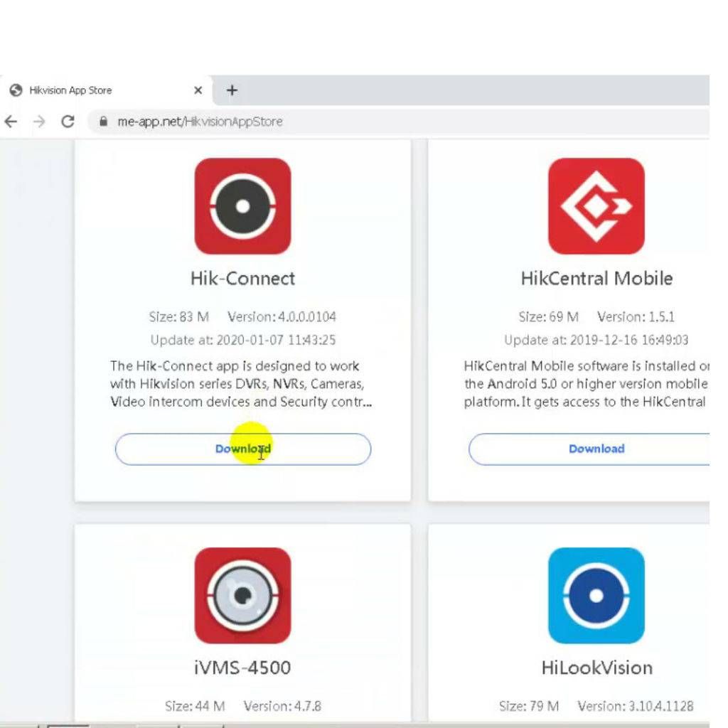Click the iVMS-4500 title text
This screenshot has height=728, width=728.
click(x=242, y=668)
